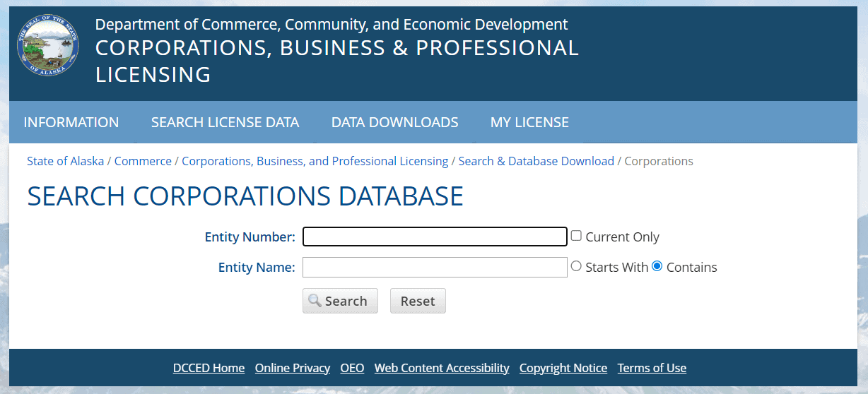Open Corporations, Business, and Professional Licensing breadcrumb
The width and height of the screenshot is (868, 394).
(x=315, y=161)
